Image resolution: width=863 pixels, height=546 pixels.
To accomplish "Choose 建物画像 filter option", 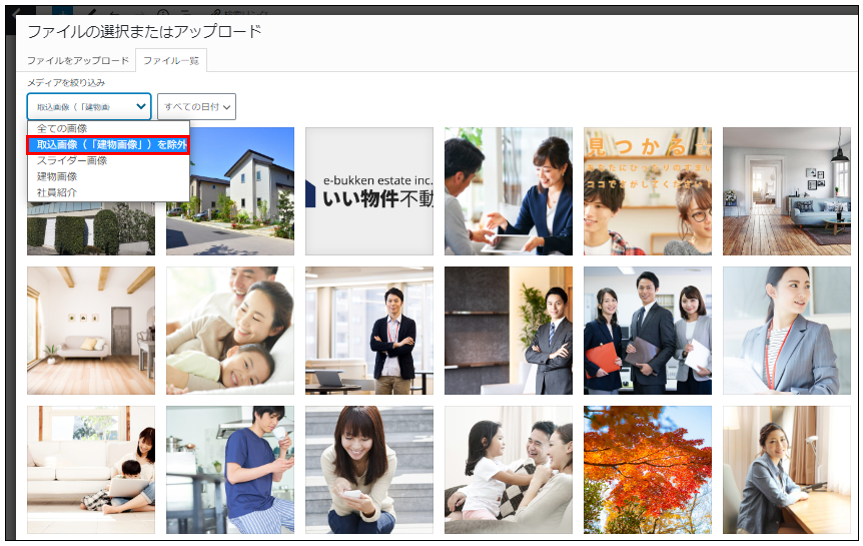I will coord(57,176).
